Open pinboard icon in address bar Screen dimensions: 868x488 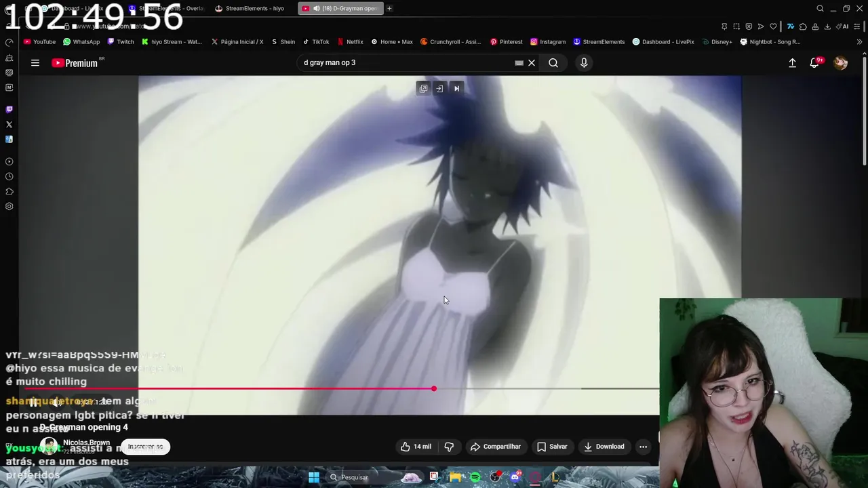pyautogui.click(x=724, y=26)
